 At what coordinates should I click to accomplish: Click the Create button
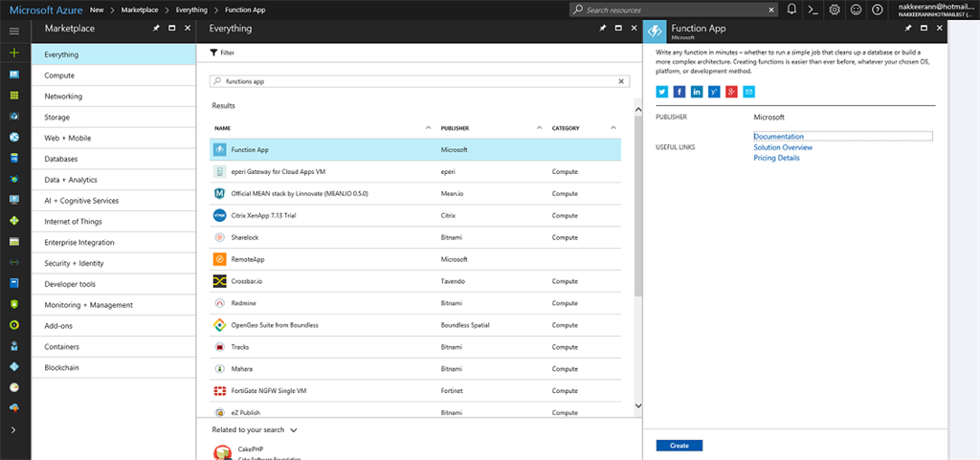click(x=679, y=446)
